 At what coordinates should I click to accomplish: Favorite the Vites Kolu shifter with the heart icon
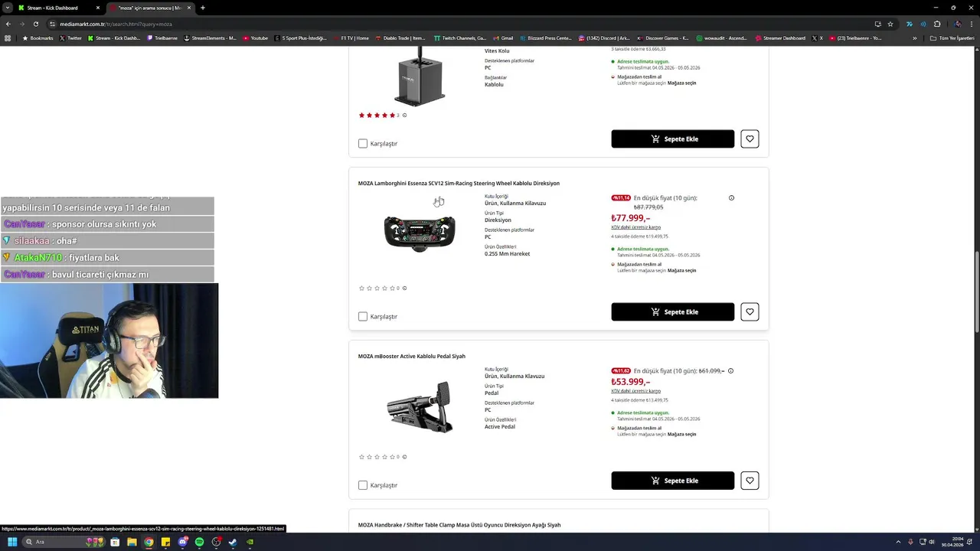(750, 139)
